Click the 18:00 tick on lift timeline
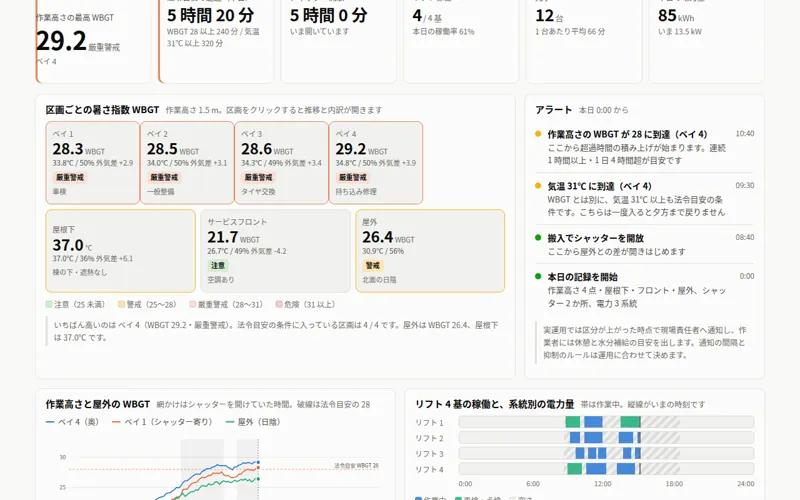800x500 pixels. pyautogui.click(x=674, y=484)
